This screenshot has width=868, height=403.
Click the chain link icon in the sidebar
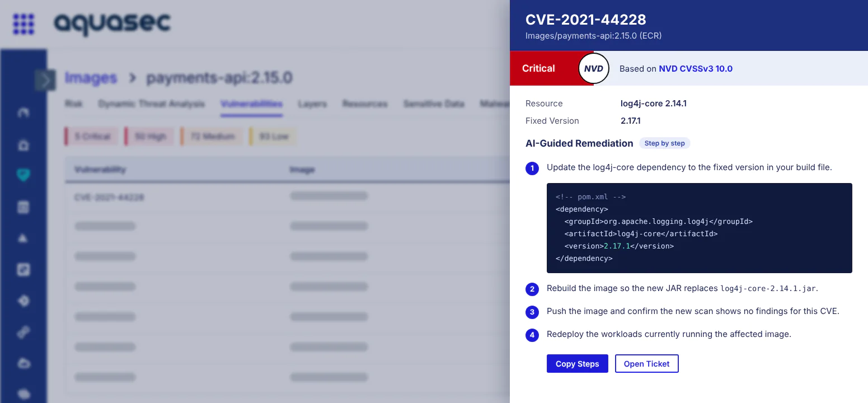pyautogui.click(x=24, y=332)
